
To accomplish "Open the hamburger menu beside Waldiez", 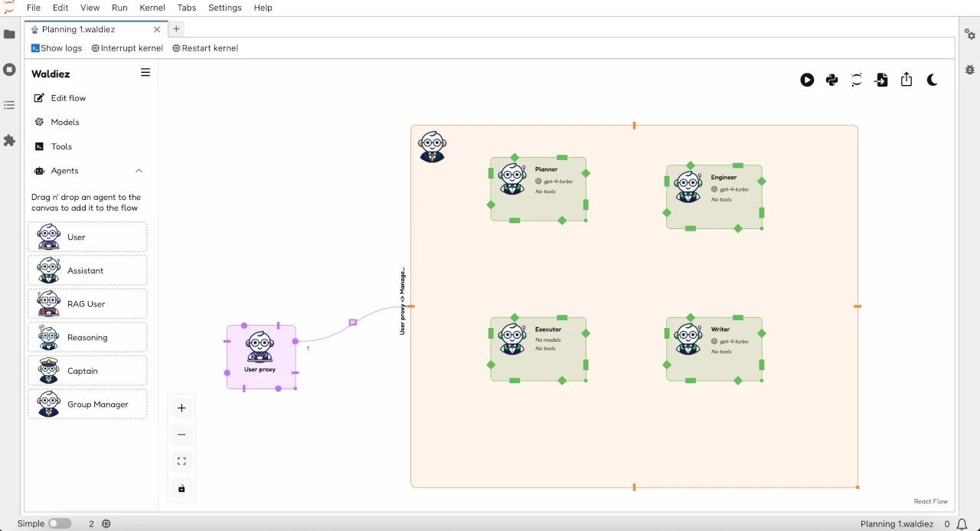I will (145, 73).
